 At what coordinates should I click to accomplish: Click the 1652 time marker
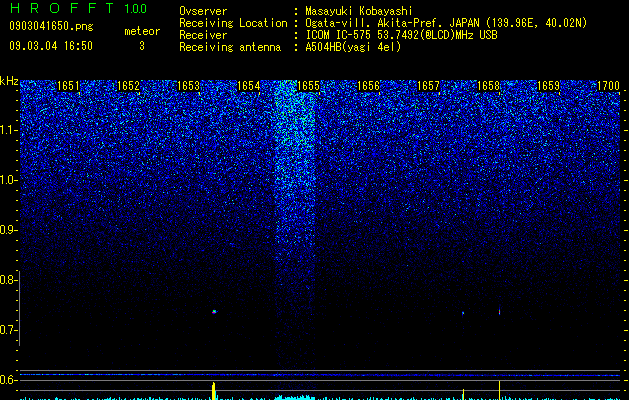point(128,86)
